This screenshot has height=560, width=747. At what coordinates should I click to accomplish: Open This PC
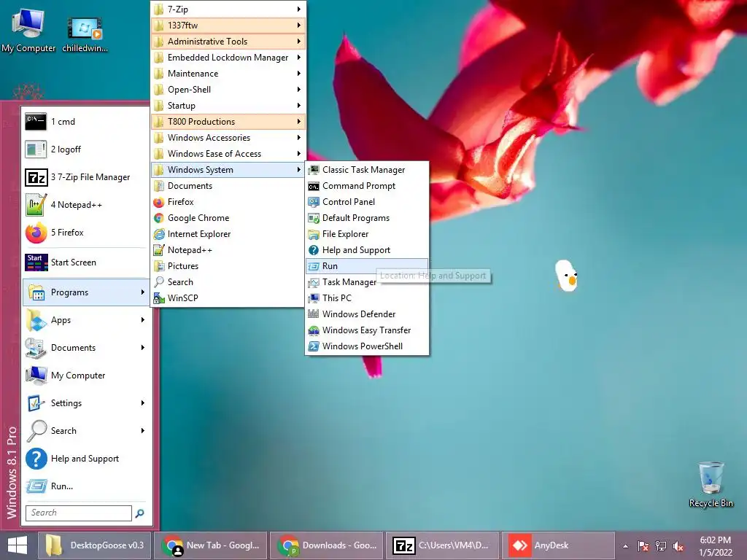click(x=367, y=298)
